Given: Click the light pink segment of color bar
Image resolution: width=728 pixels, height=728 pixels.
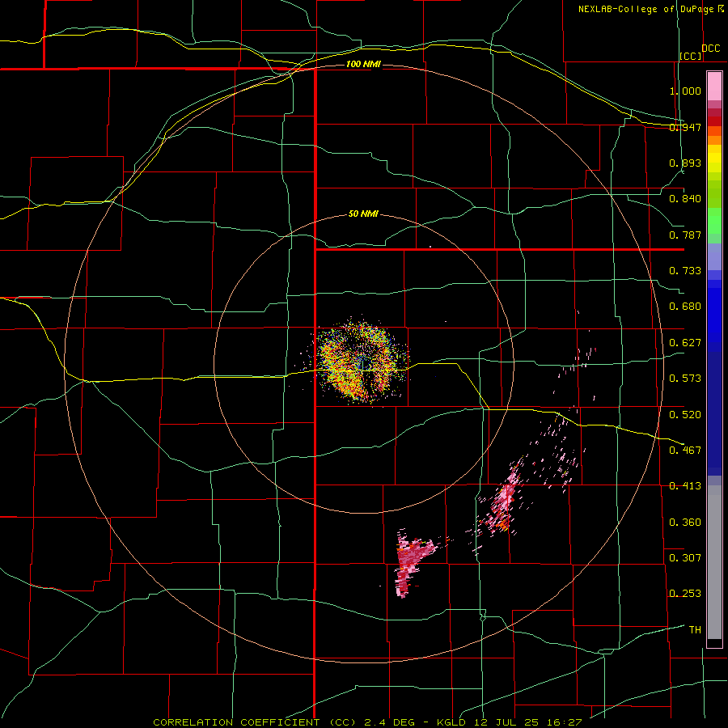Looking at the screenshot, I should pos(714,86).
